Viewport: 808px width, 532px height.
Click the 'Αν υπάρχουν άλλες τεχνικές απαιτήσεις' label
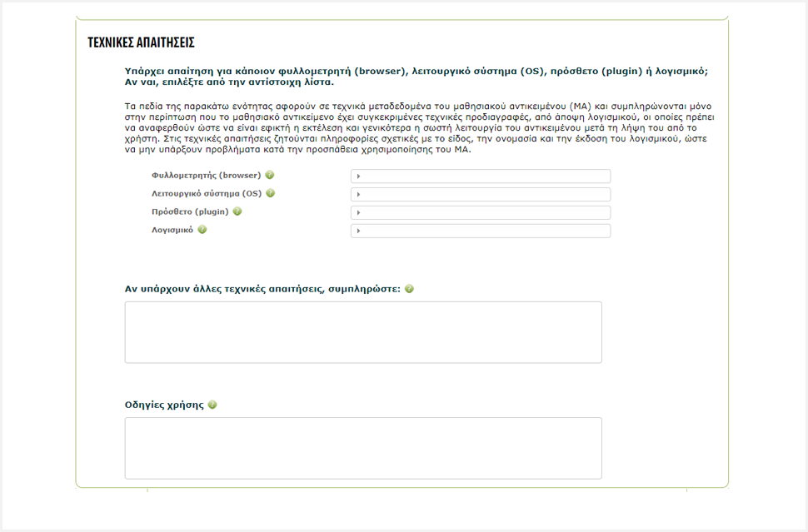click(x=262, y=289)
